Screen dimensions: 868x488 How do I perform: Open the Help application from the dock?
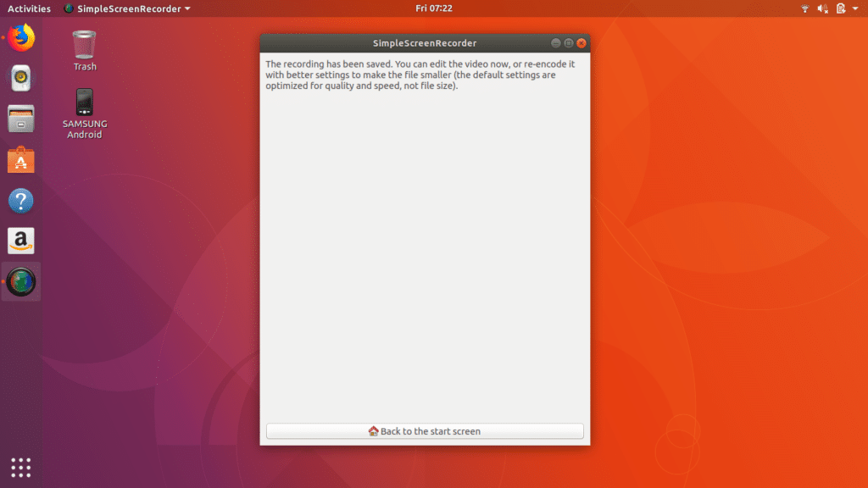20,200
